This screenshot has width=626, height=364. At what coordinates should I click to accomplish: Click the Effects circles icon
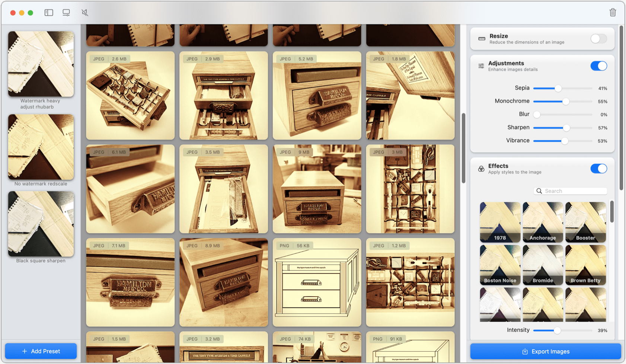click(x=481, y=169)
